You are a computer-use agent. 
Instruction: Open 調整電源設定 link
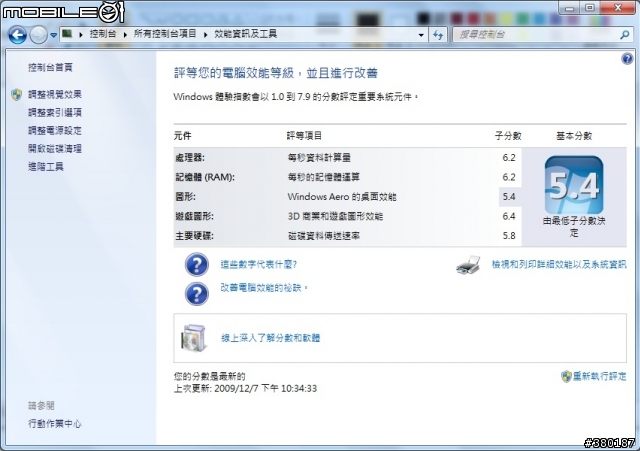pyautogui.click(x=55, y=131)
